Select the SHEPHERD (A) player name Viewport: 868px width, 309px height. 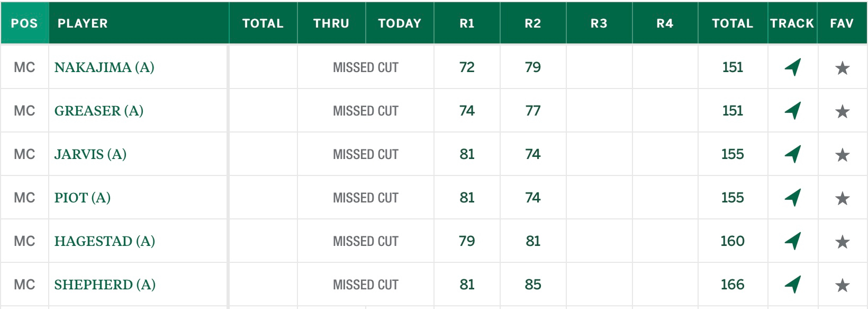(x=105, y=285)
